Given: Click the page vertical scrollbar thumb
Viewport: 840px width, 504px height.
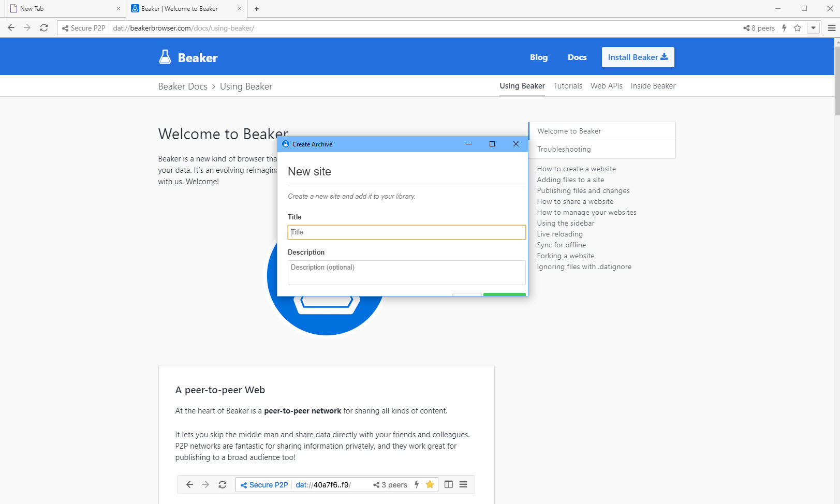Looking at the screenshot, I should click(x=837, y=80).
